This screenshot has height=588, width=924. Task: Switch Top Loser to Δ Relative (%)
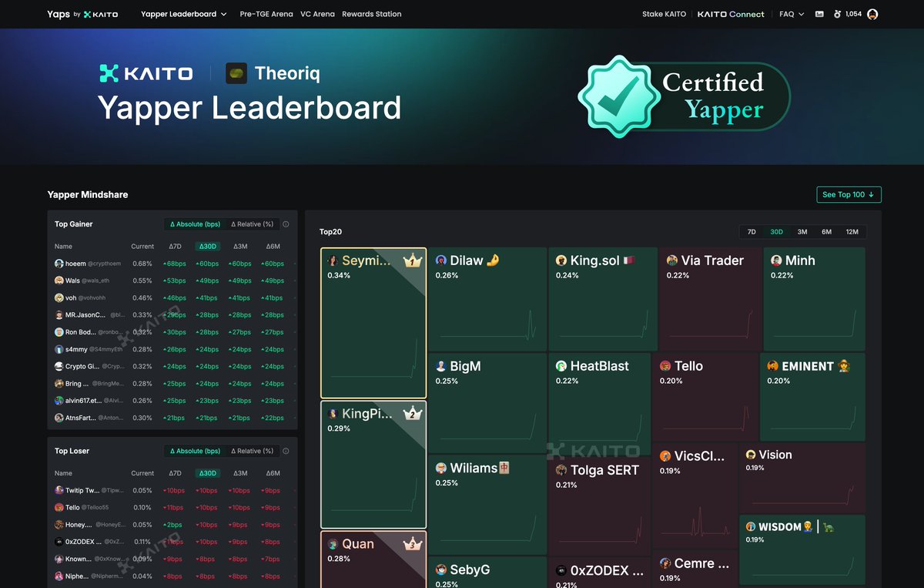253,451
